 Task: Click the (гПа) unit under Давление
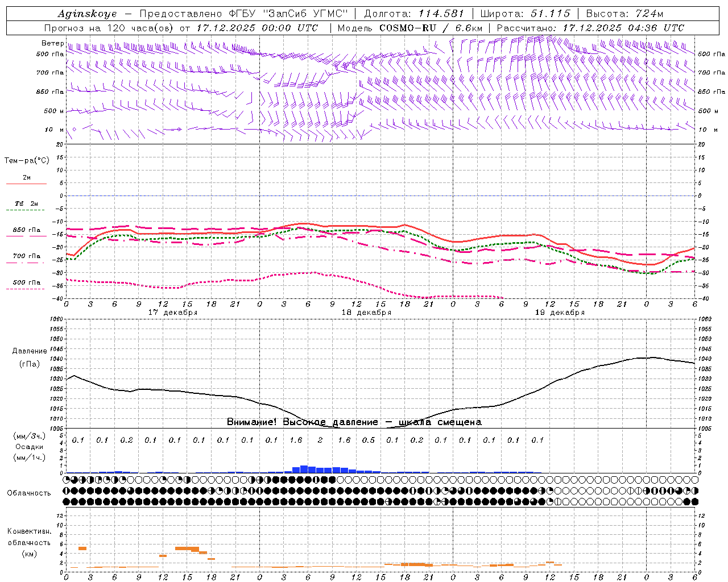(x=30, y=364)
